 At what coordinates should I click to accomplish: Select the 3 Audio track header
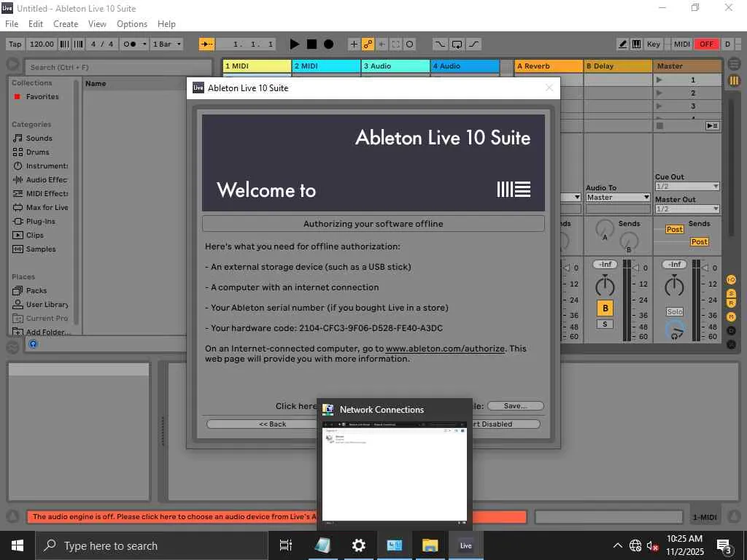pos(395,66)
